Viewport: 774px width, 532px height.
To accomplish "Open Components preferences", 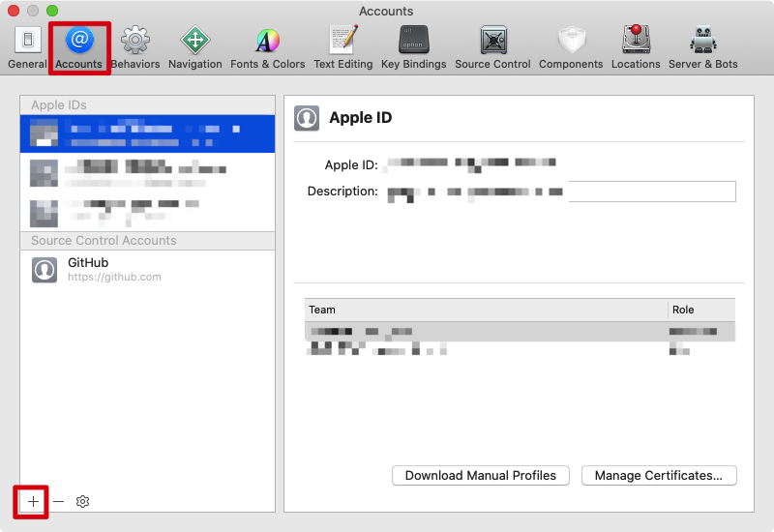I will pyautogui.click(x=571, y=47).
